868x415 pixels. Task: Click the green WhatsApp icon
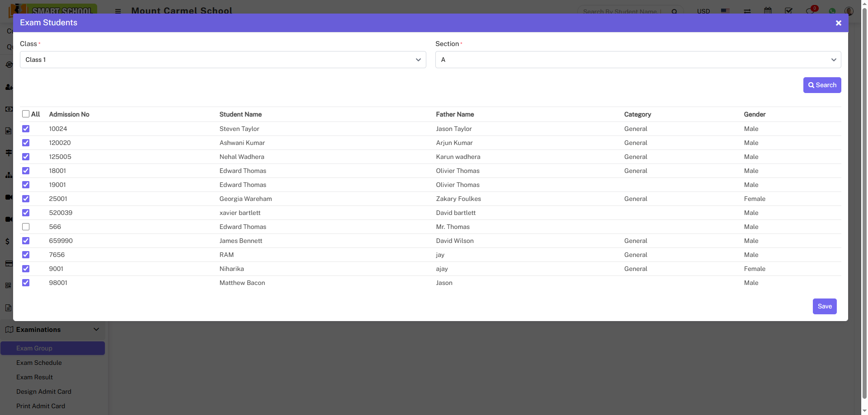tap(832, 11)
